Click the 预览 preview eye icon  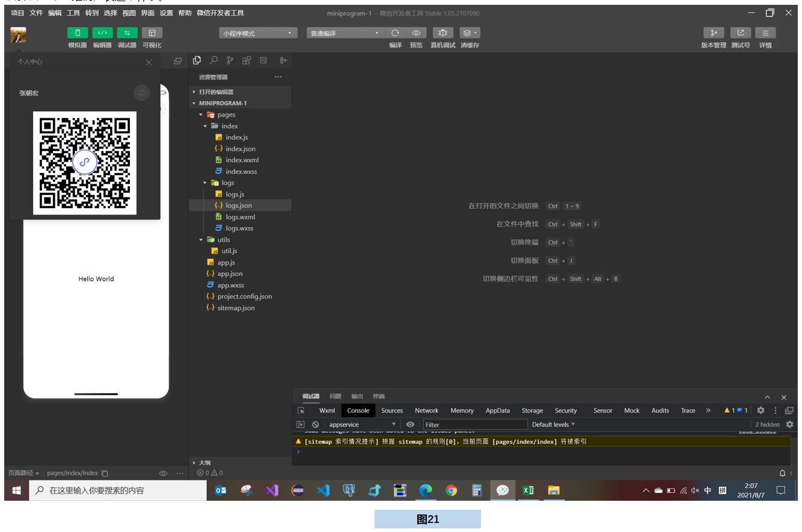415,33
